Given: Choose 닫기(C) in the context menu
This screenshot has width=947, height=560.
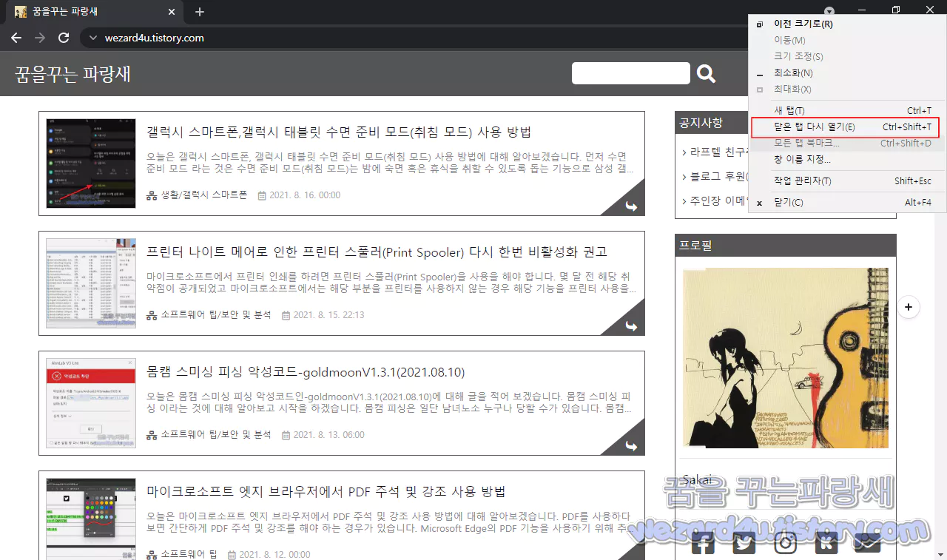Looking at the screenshot, I should 788,203.
